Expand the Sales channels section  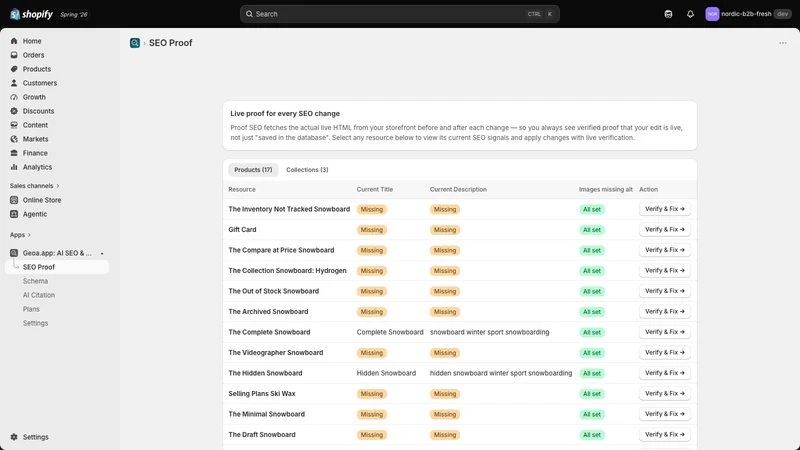coord(34,186)
